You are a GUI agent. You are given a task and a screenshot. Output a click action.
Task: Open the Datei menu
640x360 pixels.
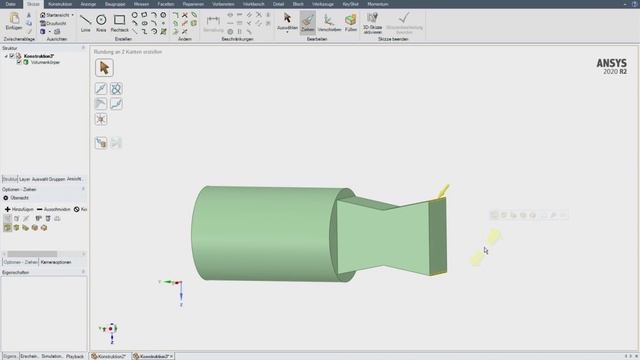11,4
